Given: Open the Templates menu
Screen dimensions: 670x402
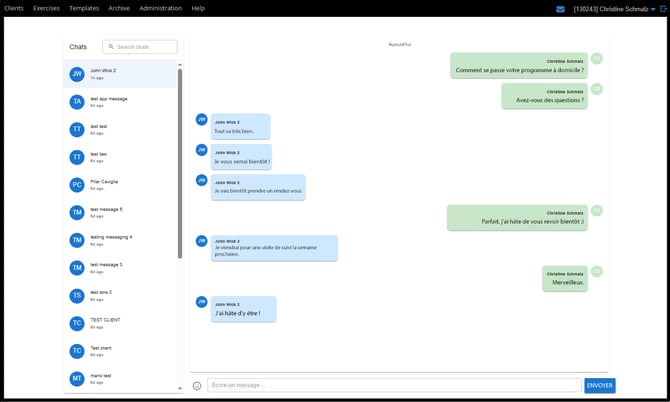Looking at the screenshot, I should (84, 8).
